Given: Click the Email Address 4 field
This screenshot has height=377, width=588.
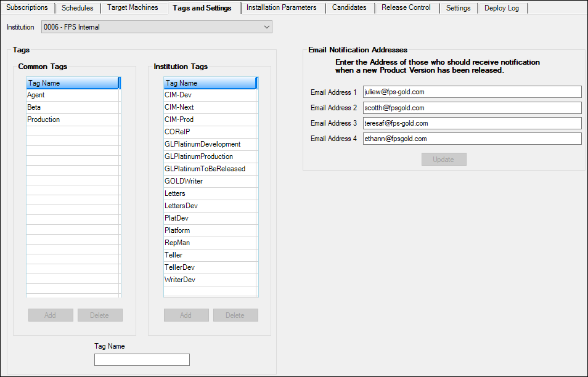Looking at the screenshot, I should pos(472,139).
